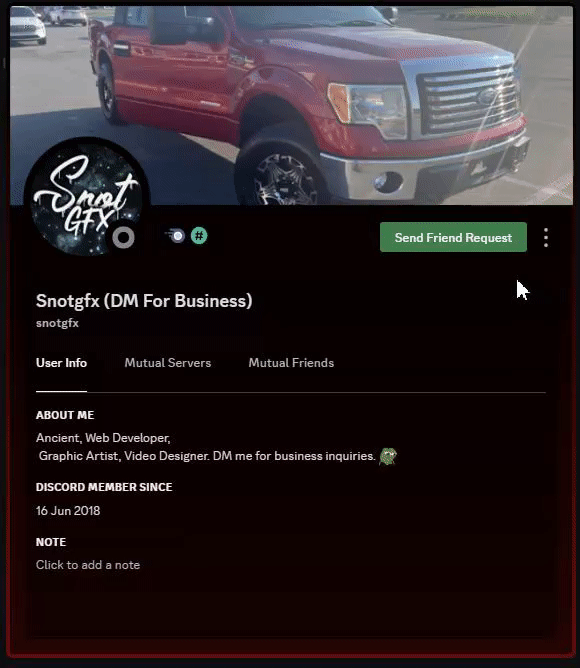Screen dimensions: 580x668
Task: Open the three-dot more options menu
Action: pos(546,237)
